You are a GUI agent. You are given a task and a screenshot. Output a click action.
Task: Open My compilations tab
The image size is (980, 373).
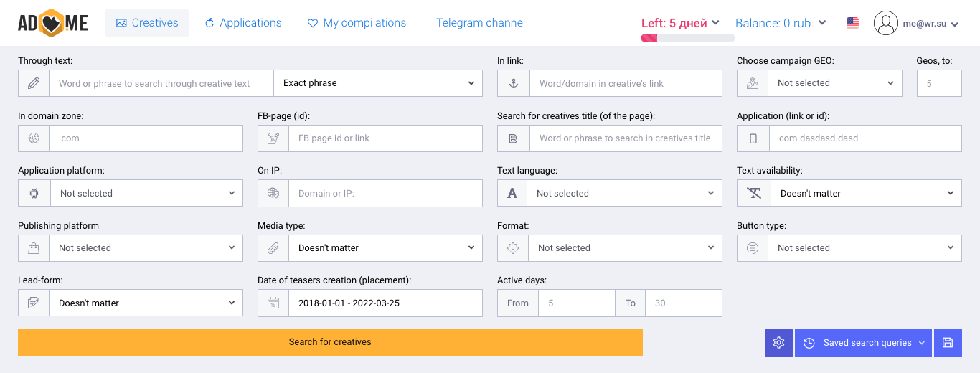click(x=357, y=23)
